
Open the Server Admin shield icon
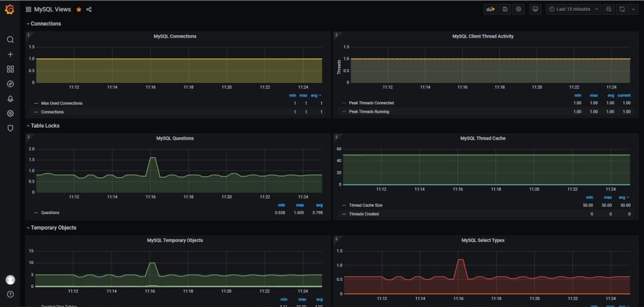[10, 129]
